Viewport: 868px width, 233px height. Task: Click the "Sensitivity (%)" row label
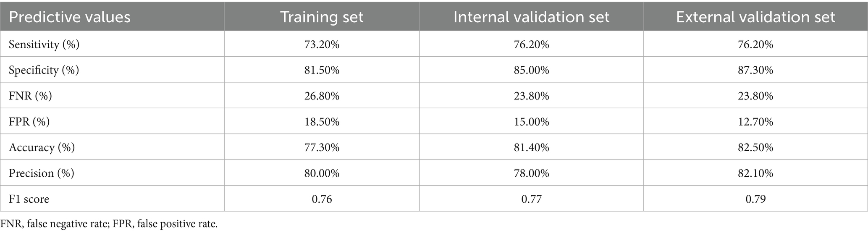44,45
